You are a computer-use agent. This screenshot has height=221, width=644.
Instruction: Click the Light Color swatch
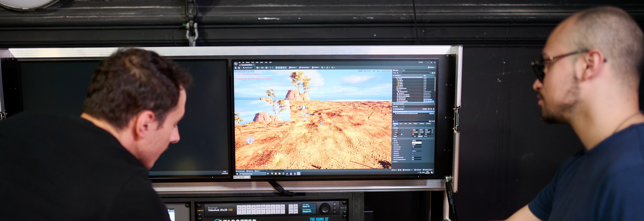[417, 143]
